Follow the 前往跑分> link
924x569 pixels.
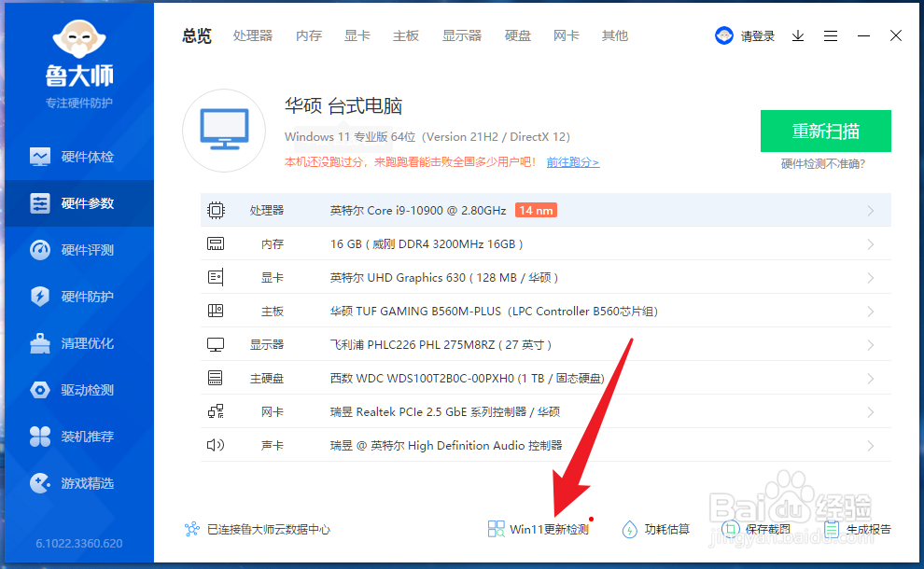coord(573,162)
